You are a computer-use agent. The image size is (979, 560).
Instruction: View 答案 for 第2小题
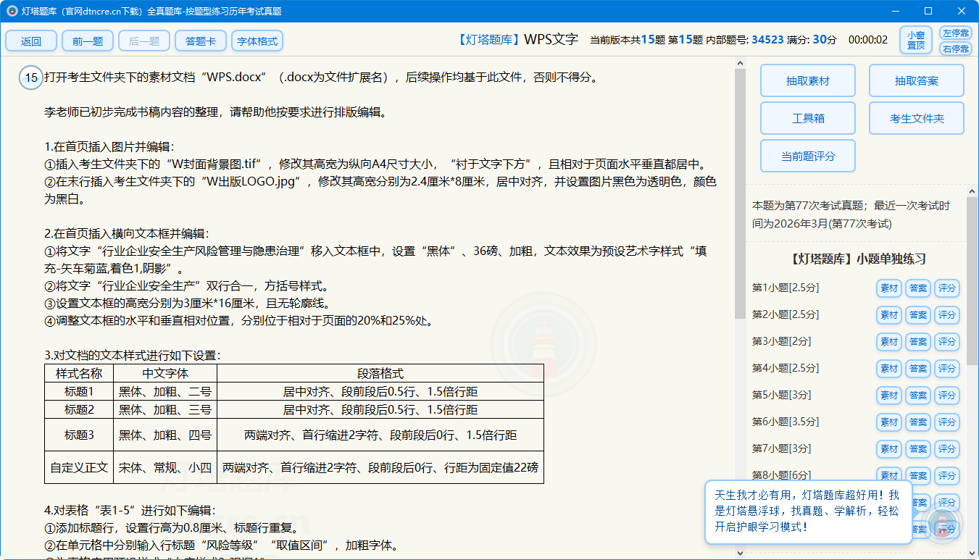[918, 315]
